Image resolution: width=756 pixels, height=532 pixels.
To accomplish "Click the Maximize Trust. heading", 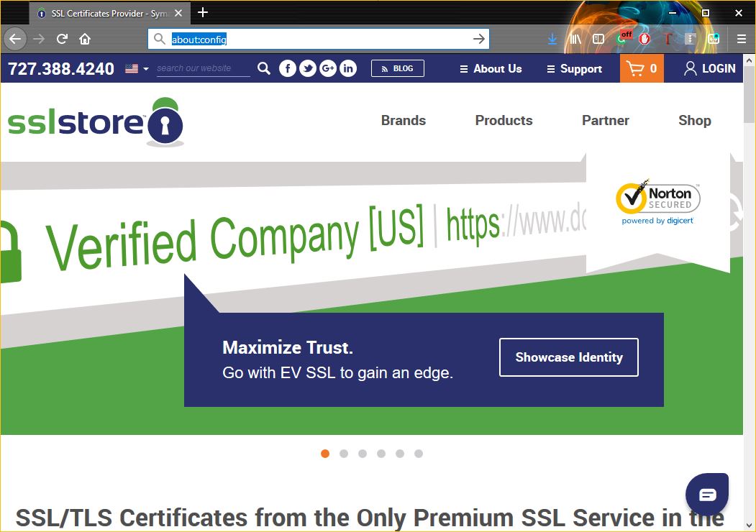I will [x=288, y=347].
